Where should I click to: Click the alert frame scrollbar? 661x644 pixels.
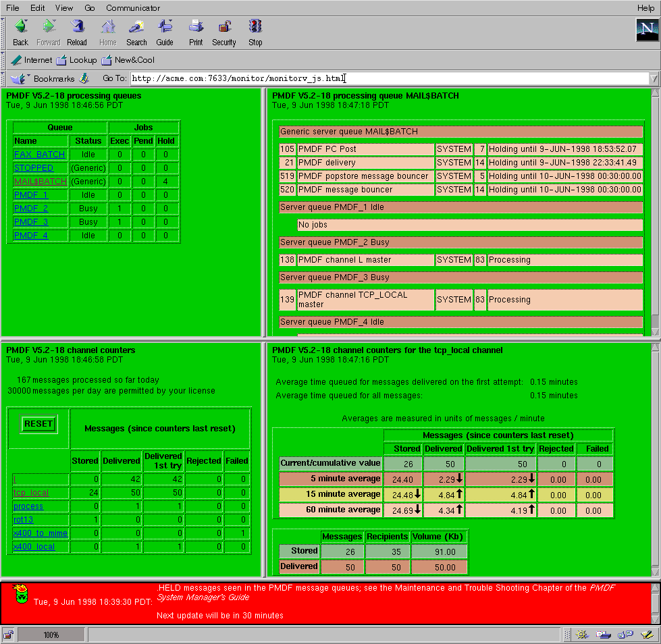pyautogui.click(x=655, y=603)
